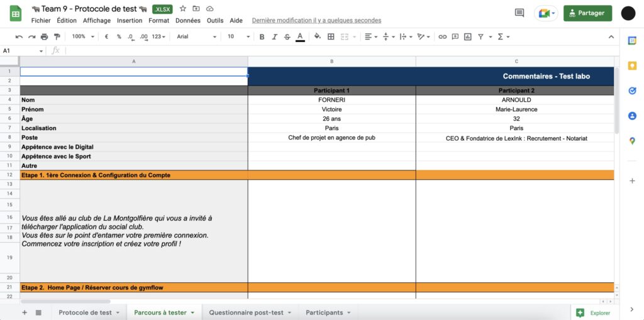
Task: Open the text color picker
Action: (300, 36)
